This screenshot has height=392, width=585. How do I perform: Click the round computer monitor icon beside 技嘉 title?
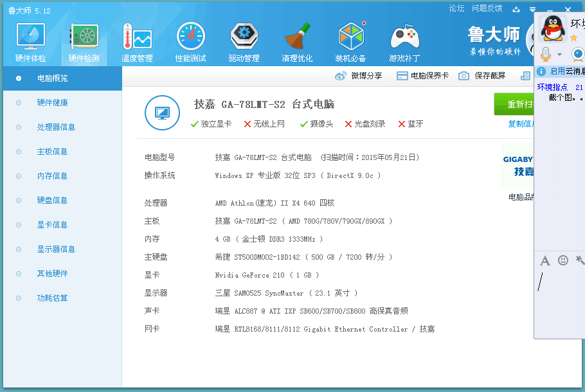[162, 112]
